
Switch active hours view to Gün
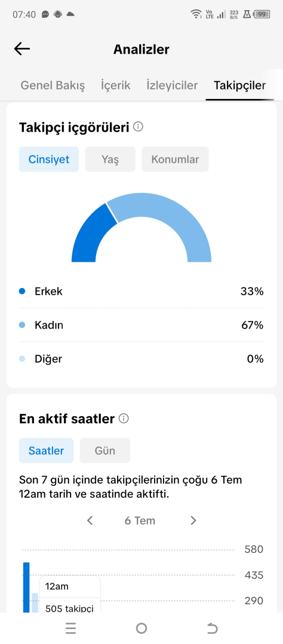(105, 451)
